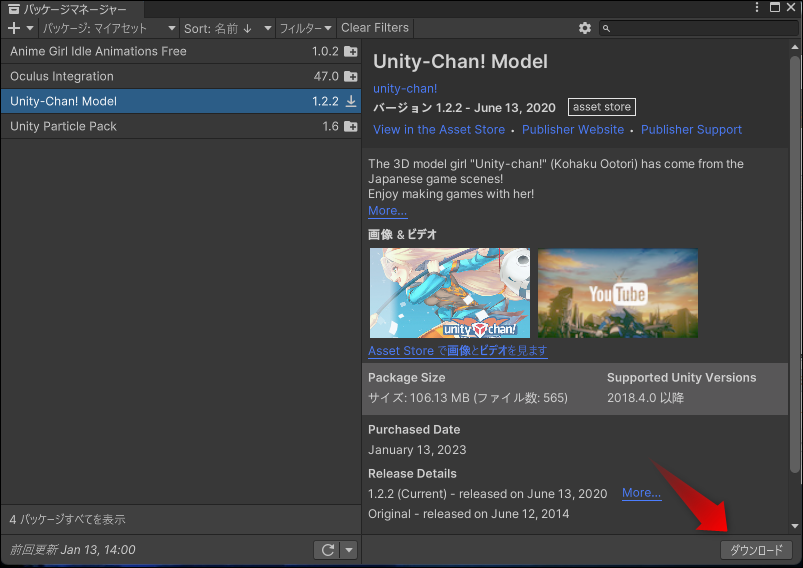Open the gear settings icon

[x=584, y=28]
